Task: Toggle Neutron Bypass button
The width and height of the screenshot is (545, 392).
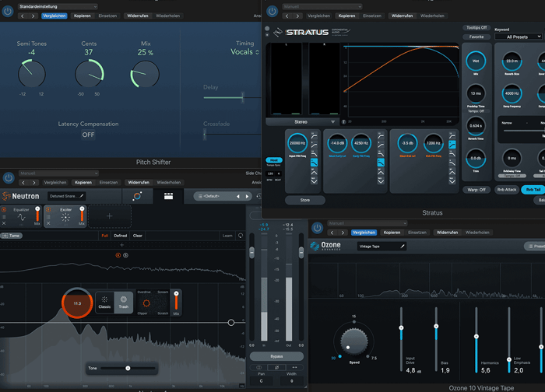Action: pyautogui.click(x=276, y=356)
